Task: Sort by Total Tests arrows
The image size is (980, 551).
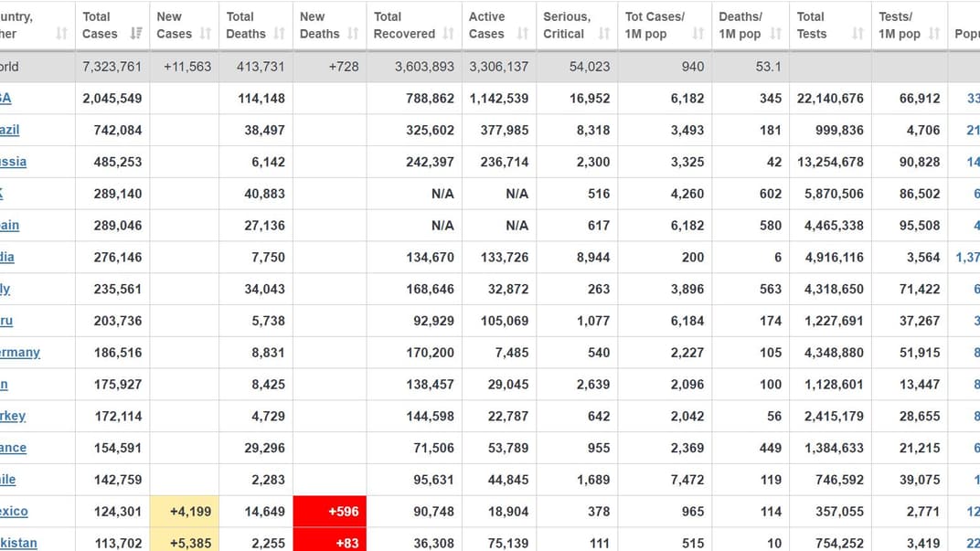Action: [857, 34]
